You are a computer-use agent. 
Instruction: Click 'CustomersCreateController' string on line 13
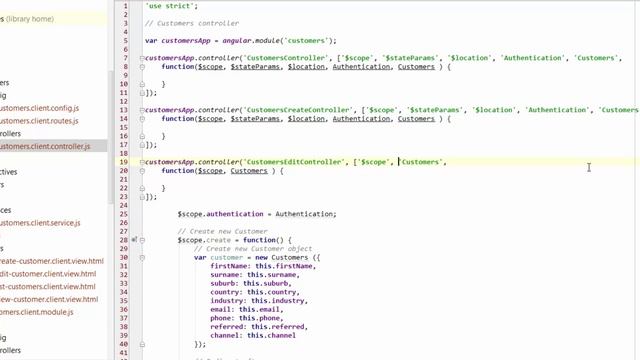click(298, 110)
